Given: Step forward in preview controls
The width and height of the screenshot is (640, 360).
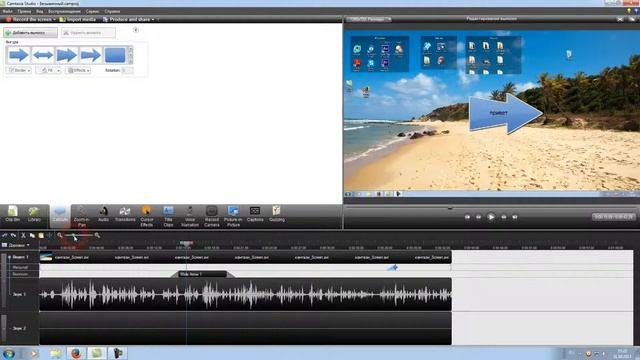Looking at the screenshot, I should coord(504,217).
